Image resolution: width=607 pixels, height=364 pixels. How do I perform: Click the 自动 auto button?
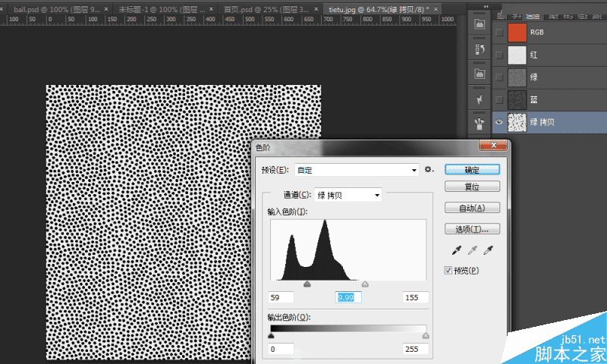pos(471,208)
